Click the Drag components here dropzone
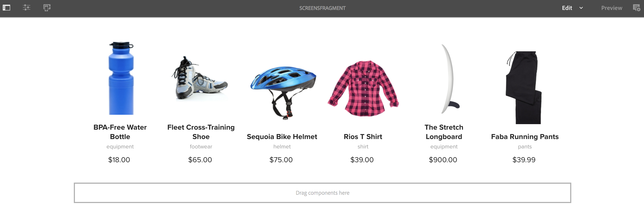This screenshot has width=644, height=208. [x=323, y=193]
